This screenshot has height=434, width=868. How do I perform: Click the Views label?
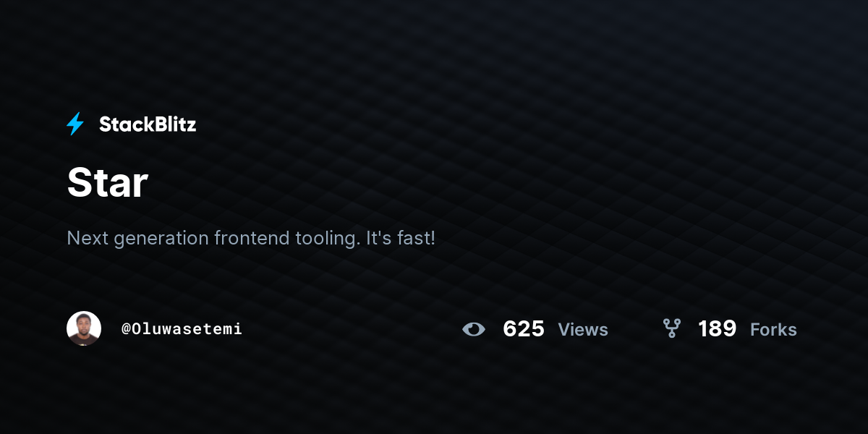(x=583, y=330)
